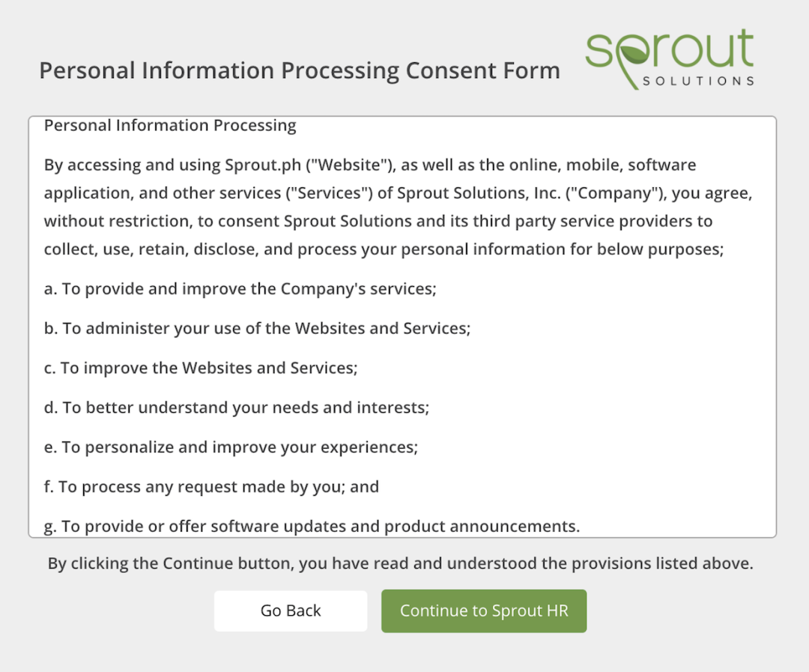Image resolution: width=809 pixels, height=672 pixels.
Task: Click the Sprout Solutions, Inc. company name text
Action: click(x=479, y=193)
